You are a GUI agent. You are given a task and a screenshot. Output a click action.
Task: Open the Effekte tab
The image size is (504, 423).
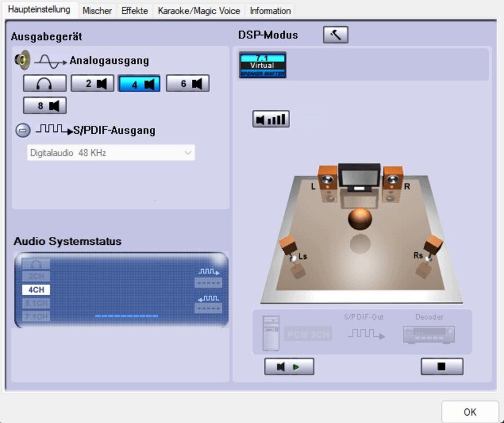click(x=135, y=11)
